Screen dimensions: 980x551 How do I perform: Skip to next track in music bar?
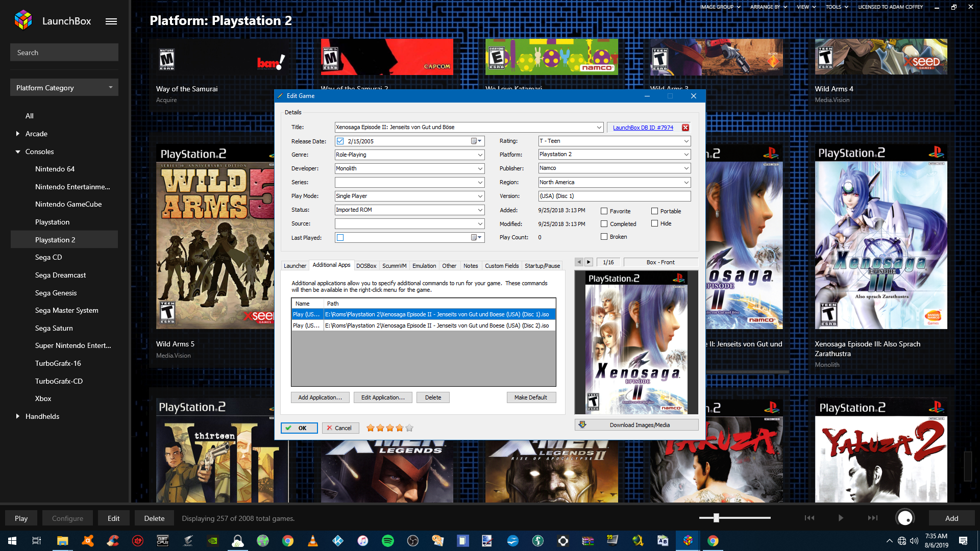(873, 518)
